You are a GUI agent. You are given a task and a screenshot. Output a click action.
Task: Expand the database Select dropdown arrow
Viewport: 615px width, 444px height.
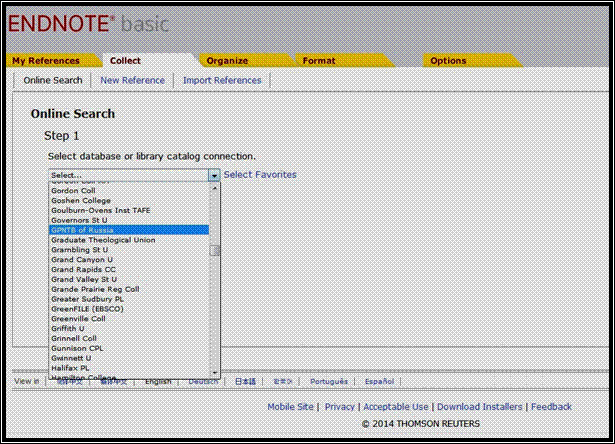click(x=214, y=175)
